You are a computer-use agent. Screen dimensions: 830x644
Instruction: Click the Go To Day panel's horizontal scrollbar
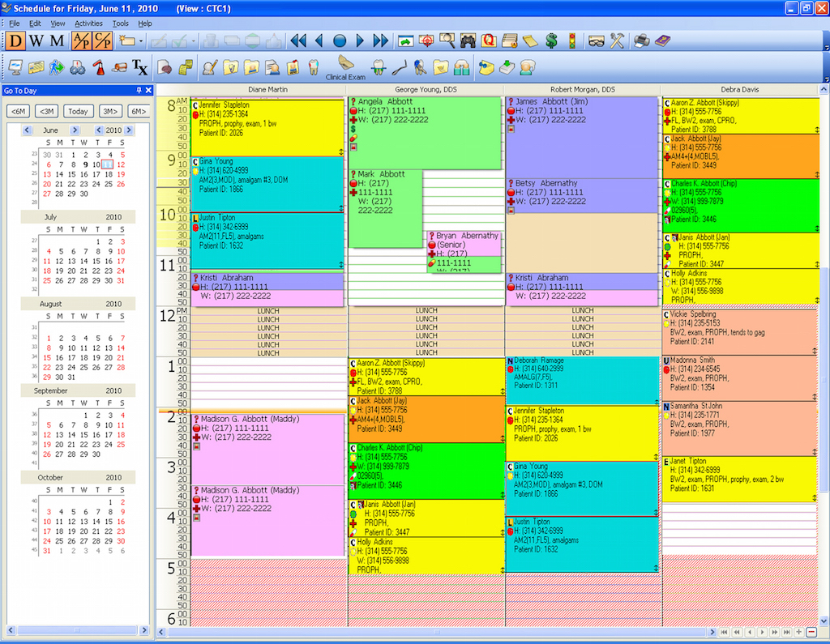77,630
